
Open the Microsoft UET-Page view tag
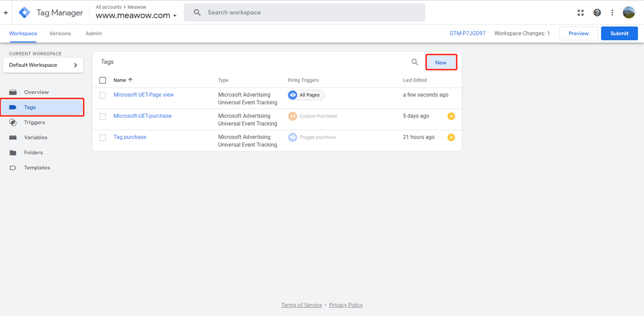coord(144,95)
